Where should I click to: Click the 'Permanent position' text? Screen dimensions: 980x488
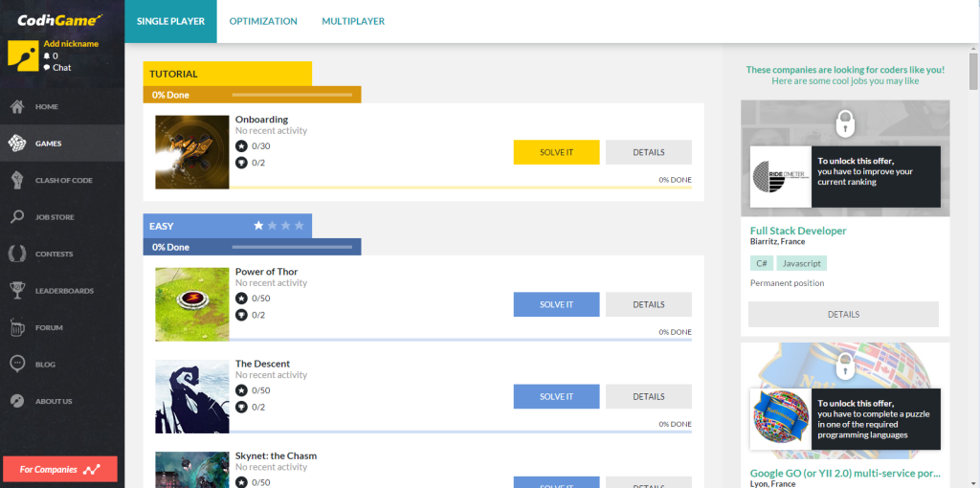(x=787, y=283)
